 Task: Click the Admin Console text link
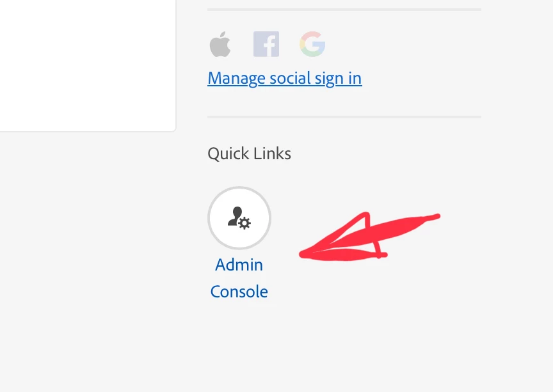[x=239, y=278]
